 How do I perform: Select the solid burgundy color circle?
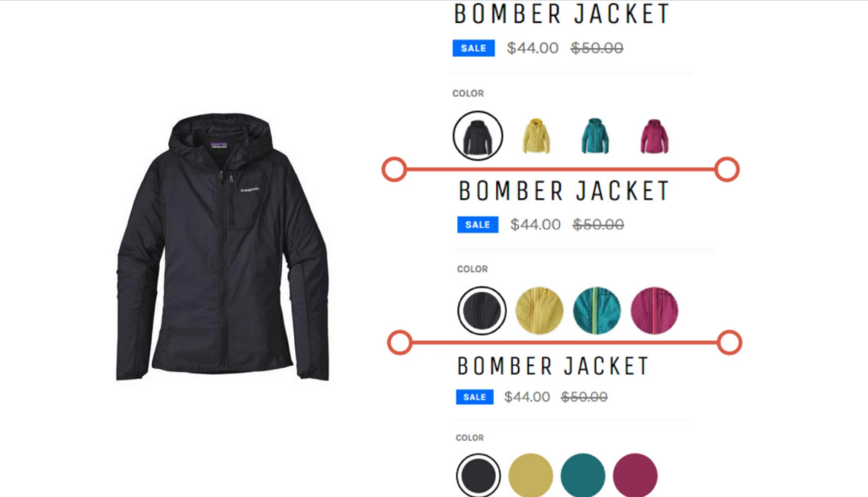point(635,475)
